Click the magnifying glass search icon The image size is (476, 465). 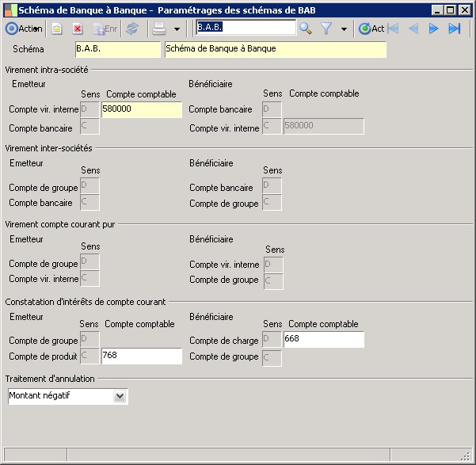[306, 29]
